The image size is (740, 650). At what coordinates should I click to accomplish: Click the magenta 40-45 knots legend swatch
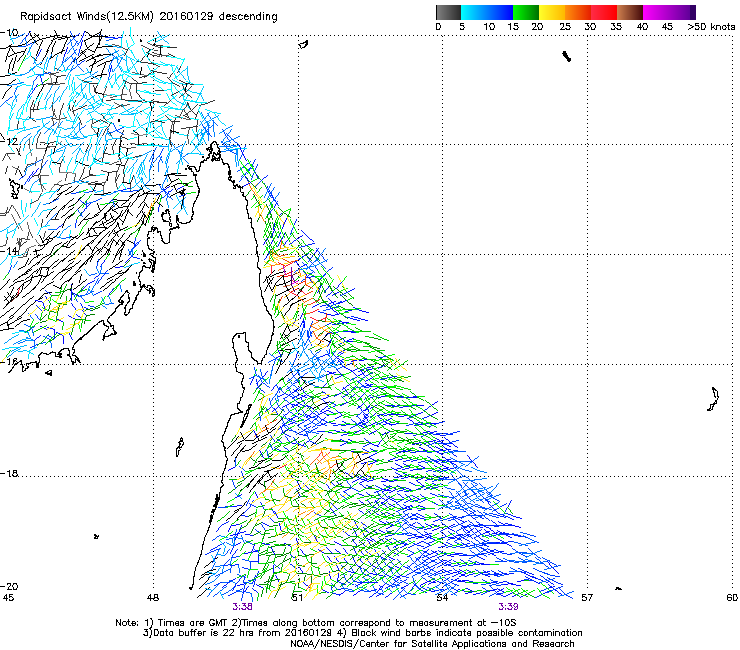click(x=656, y=12)
